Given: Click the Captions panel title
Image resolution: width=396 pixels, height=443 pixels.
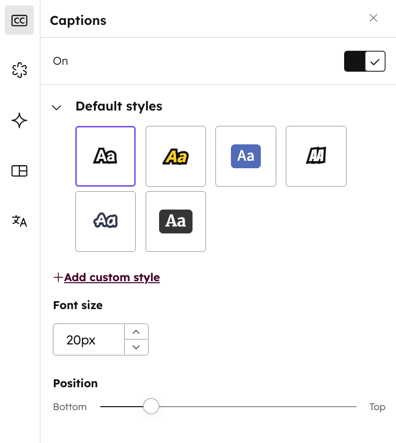Looking at the screenshot, I should pyautogui.click(x=78, y=21).
